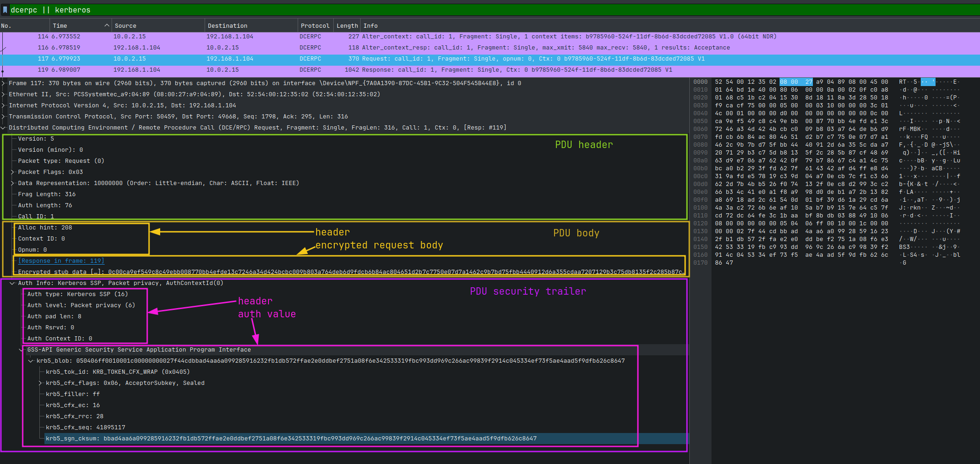The height and width of the screenshot is (464, 980).
Task: Expand Internet Protocol Version 4 details
Action: point(3,105)
